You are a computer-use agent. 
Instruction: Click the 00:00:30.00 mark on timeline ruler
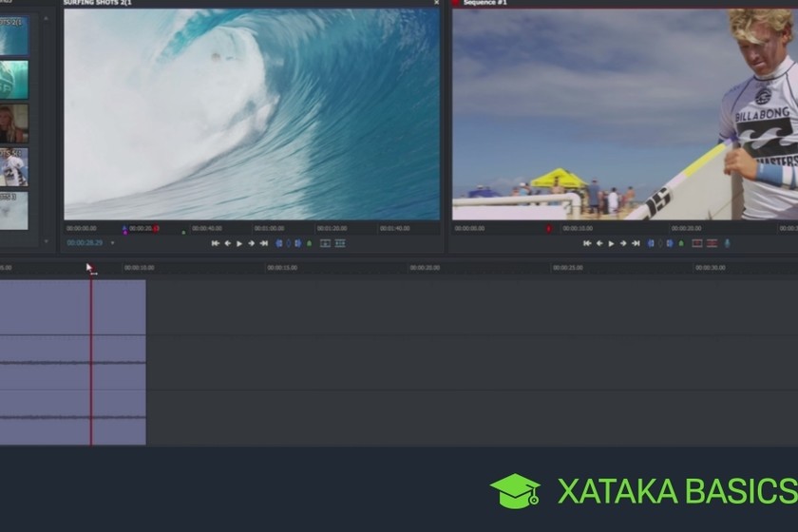pos(710,268)
